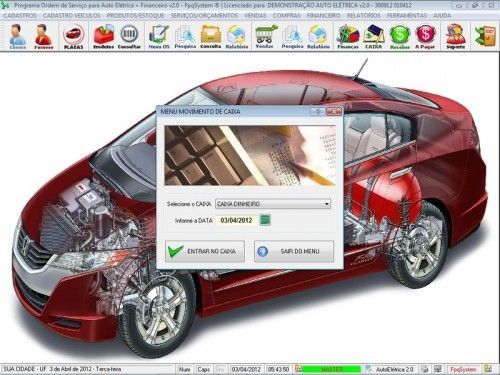Click the printer icon in status bar

click(x=425, y=369)
